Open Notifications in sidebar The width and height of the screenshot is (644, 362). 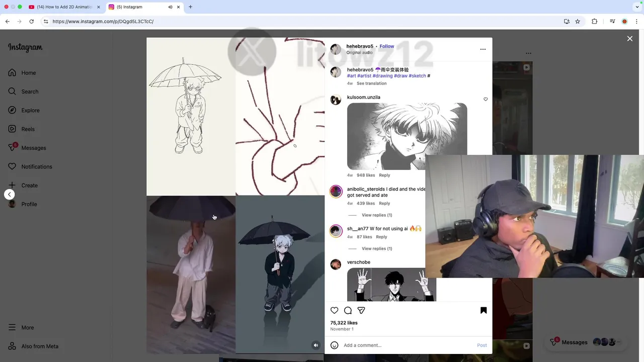tap(30, 166)
